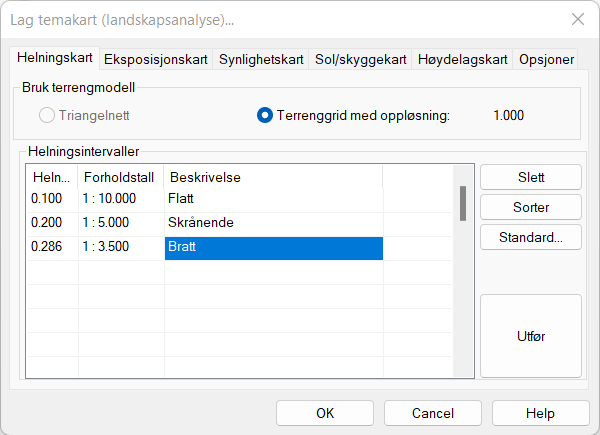Click the Cancel button
The width and height of the screenshot is (600, 435).
click(433, 413)
